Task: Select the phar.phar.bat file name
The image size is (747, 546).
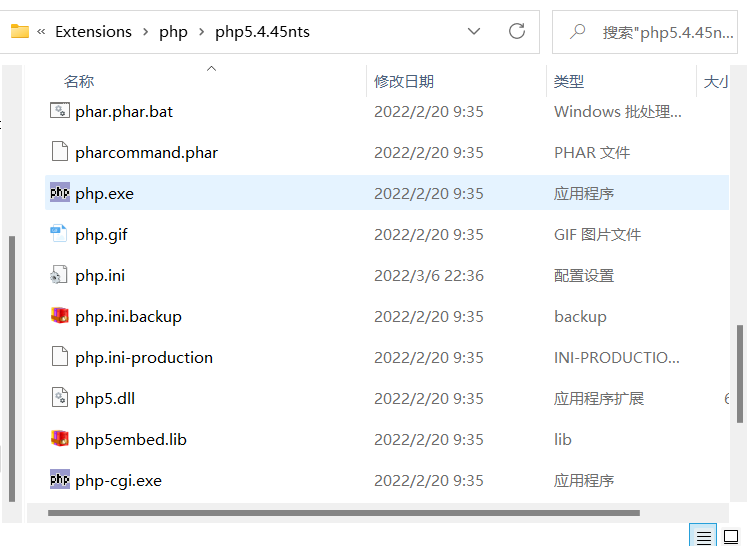Action: point(124,111)
